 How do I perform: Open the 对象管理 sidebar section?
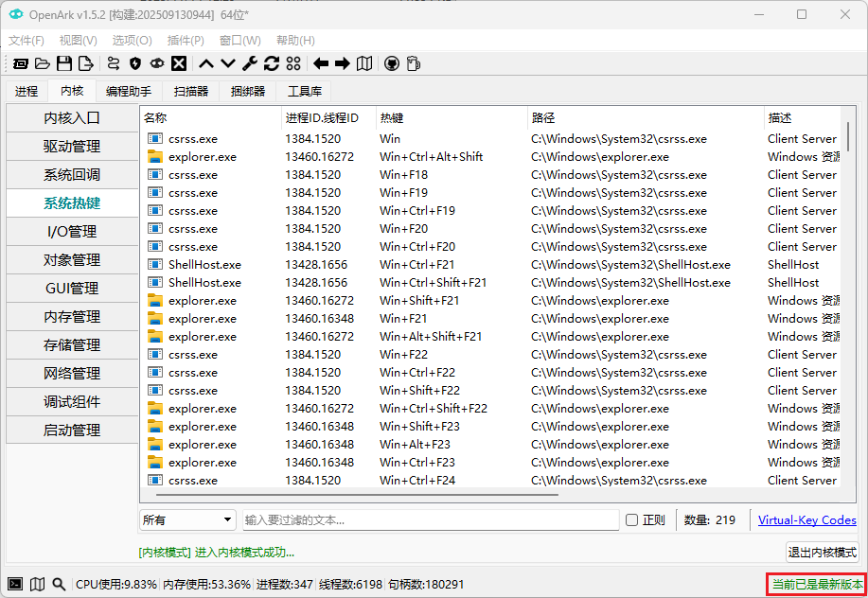(72, 260)
